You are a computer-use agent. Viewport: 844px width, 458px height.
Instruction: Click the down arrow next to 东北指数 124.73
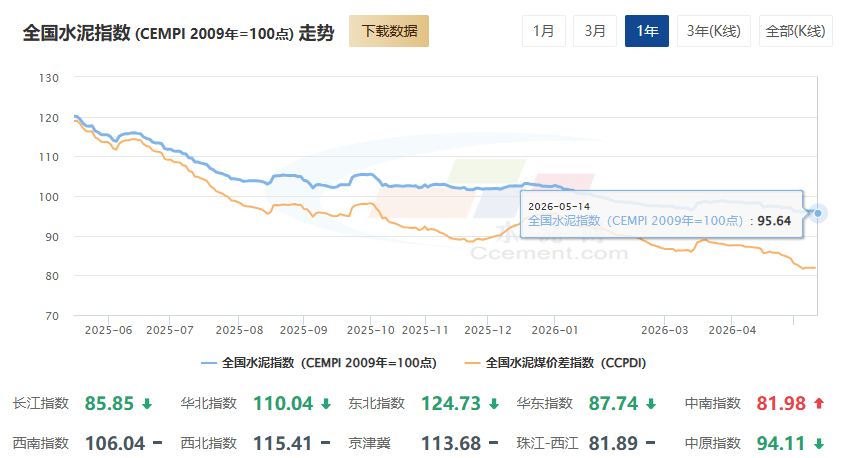click(494, 404)
